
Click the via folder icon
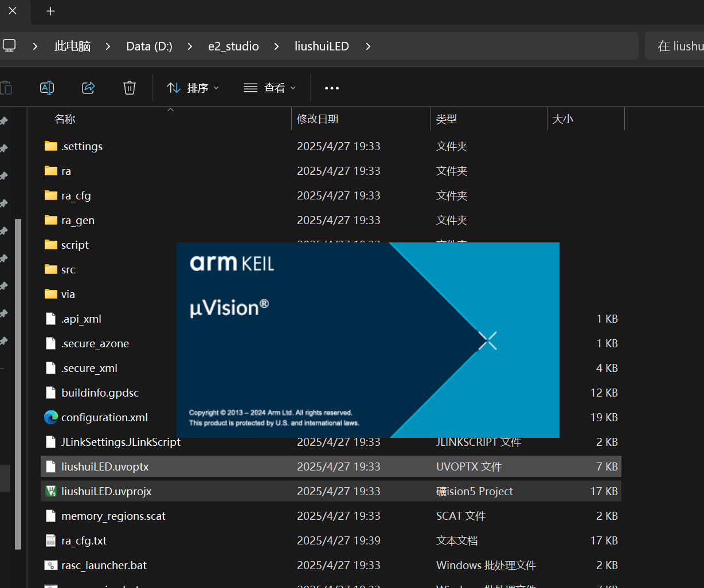[x=51, y=294]
